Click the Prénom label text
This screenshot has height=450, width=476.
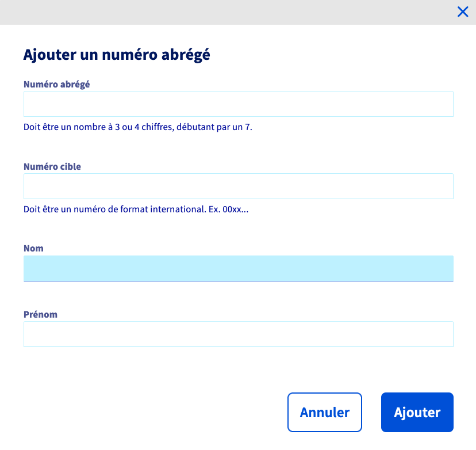(x=40, y=314)
